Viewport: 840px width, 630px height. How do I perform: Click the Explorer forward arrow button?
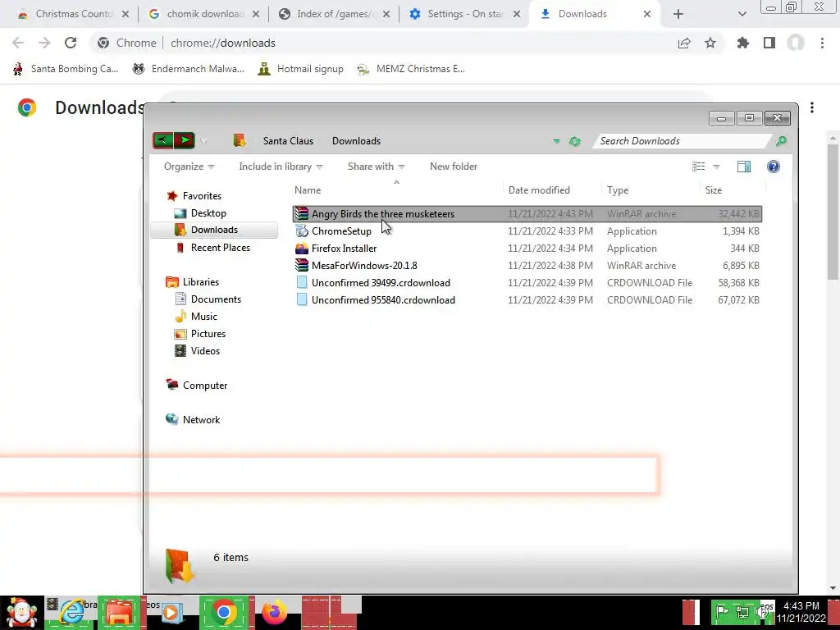(x=185, y=140)
